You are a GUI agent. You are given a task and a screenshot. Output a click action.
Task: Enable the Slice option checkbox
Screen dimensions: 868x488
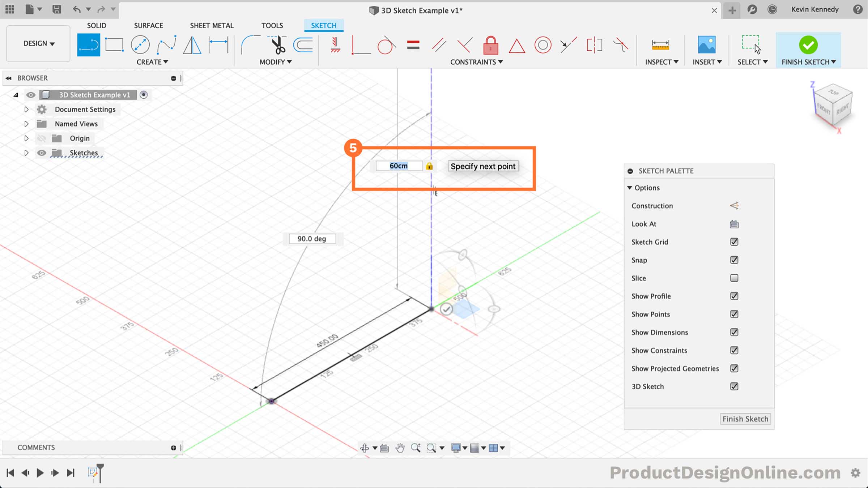pos(734,278)
